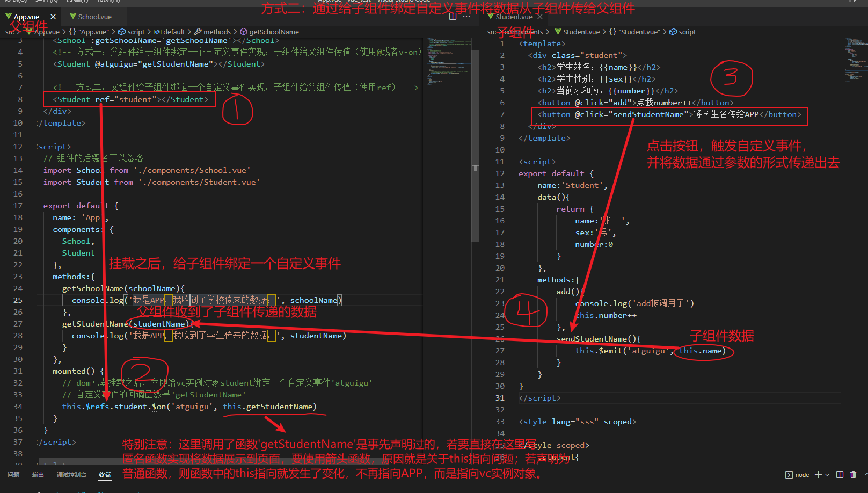Click 'methods:{' line in App.vue
The width and height of the screenshot is (868, 493).
pyautogui.click(x=74, y=277)
